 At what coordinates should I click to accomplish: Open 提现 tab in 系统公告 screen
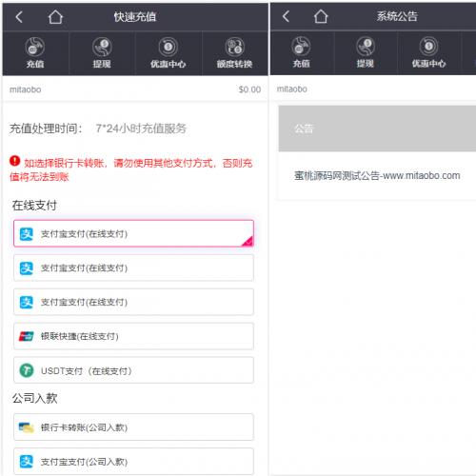366,52
